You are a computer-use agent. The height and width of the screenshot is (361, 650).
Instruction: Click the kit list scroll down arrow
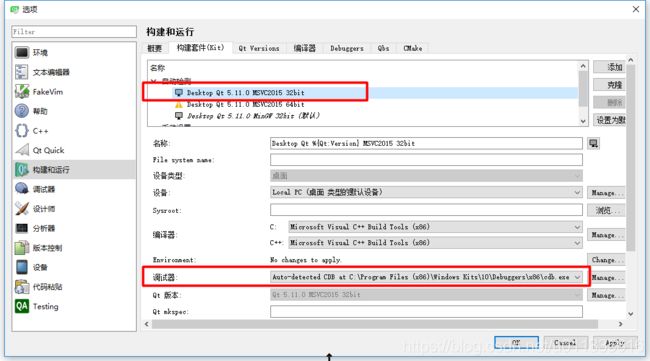tap(583, 121)
